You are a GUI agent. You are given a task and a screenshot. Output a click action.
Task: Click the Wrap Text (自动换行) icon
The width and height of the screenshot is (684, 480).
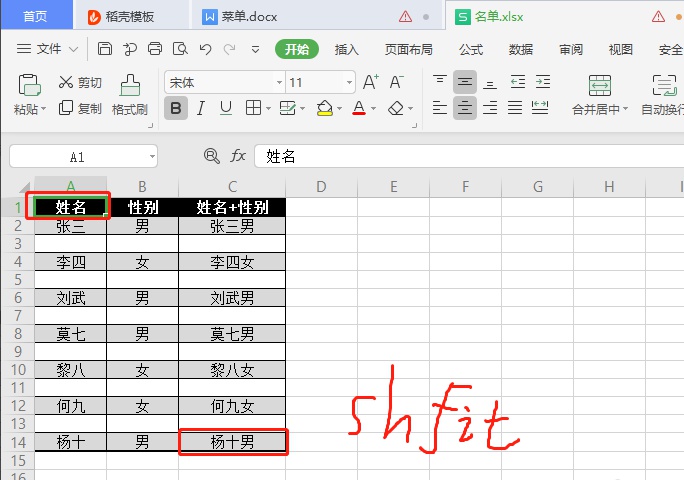coord(664,85)
